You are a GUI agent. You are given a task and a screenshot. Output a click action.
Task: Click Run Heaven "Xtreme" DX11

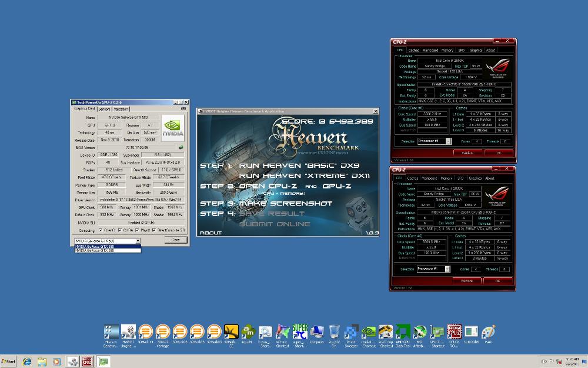click(x=305, y=175)
